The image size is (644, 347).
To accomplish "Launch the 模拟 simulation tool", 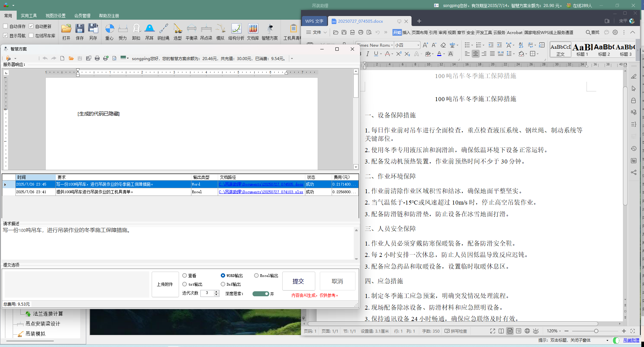I will [220, 32].
